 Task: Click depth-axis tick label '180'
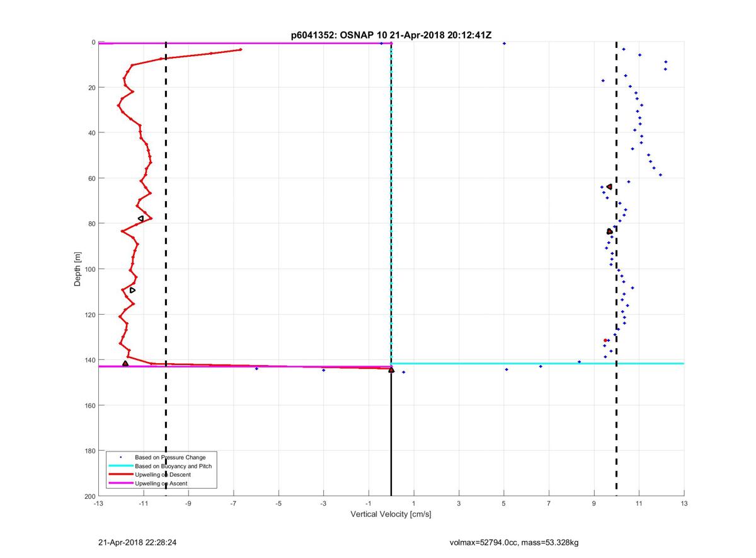pos(89,450)
